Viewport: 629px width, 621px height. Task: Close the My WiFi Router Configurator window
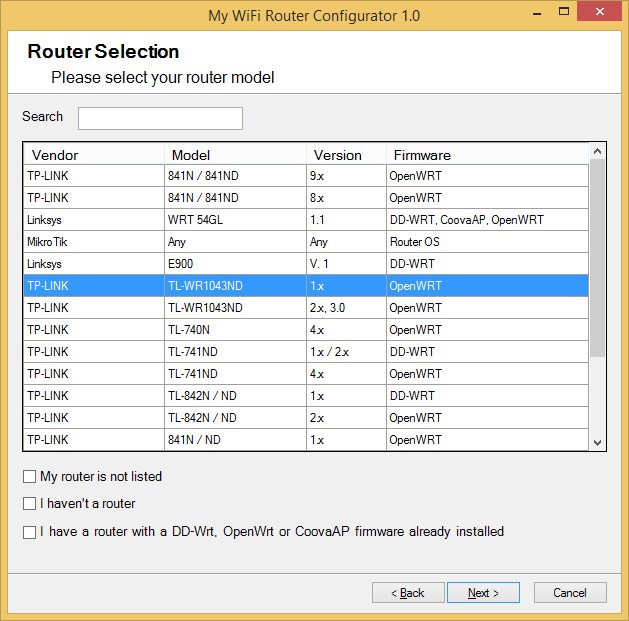[x=600, y=11]
